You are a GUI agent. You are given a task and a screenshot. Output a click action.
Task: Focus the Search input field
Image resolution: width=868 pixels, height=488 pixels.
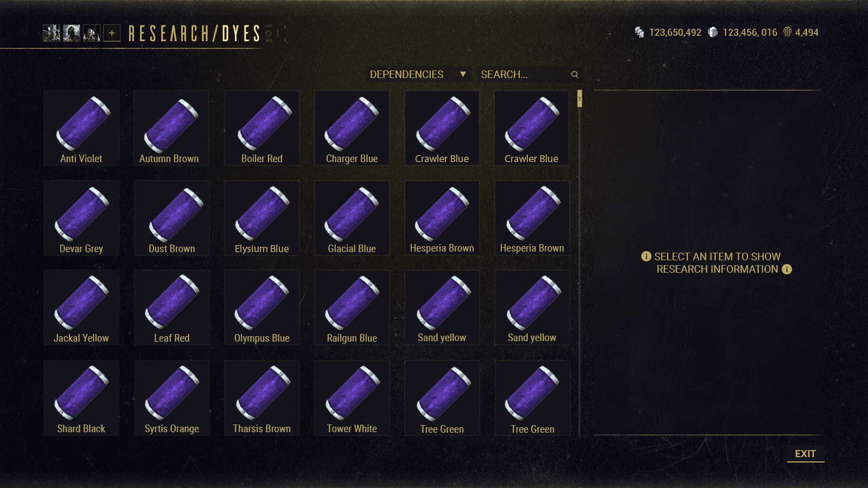point(530,74)
